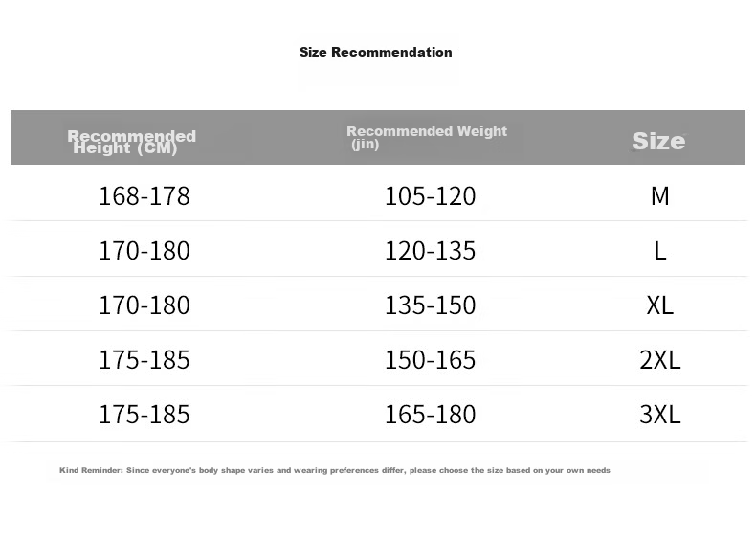This screenshot has width=756, height=543.
Task: Select weight value 150-165
Action: tap(430, 359)
